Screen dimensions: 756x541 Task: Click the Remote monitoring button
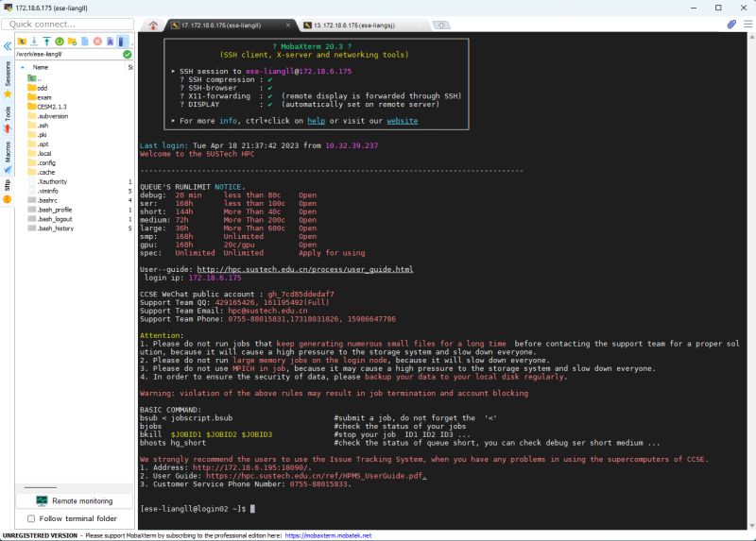[x=75, y=501]
